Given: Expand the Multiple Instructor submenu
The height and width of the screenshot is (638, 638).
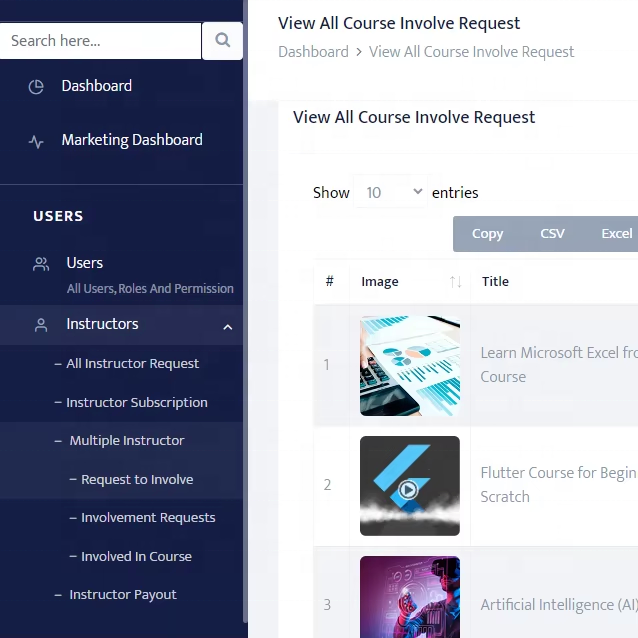Looking at the screenshot, I should pos(126,441).
